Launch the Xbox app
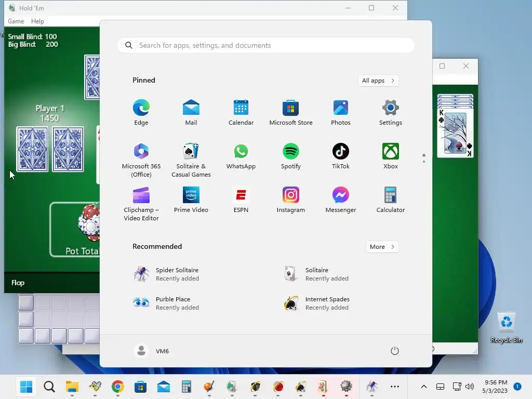The width and height of the screenshot is (532, 399). [391, 156]
